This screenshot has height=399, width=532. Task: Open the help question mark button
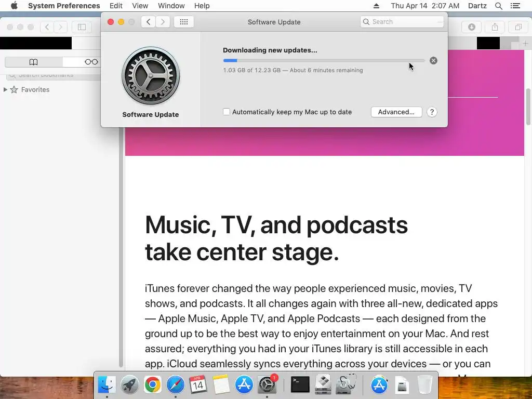[x=432, y=112]
